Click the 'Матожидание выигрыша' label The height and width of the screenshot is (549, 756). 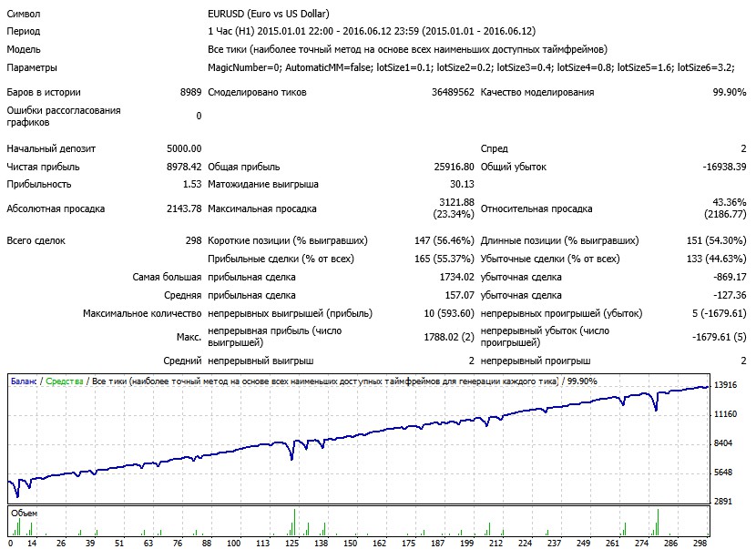coord(263,184)
